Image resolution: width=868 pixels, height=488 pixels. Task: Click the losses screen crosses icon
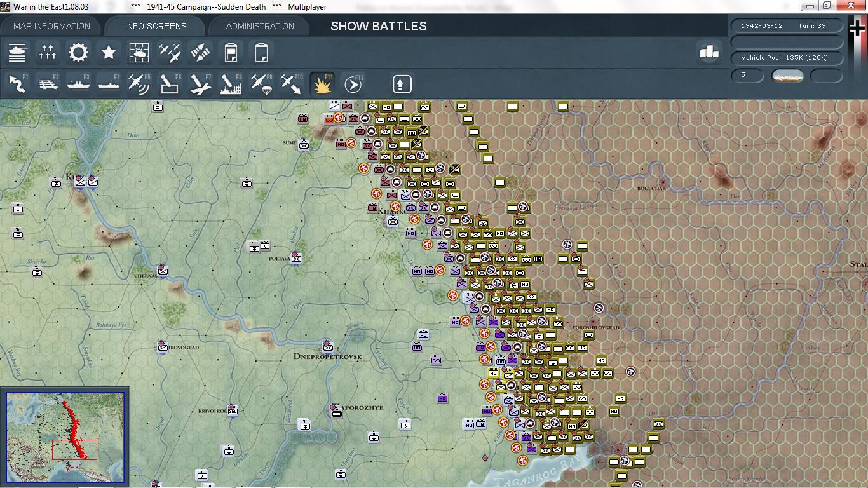point(48,52)
